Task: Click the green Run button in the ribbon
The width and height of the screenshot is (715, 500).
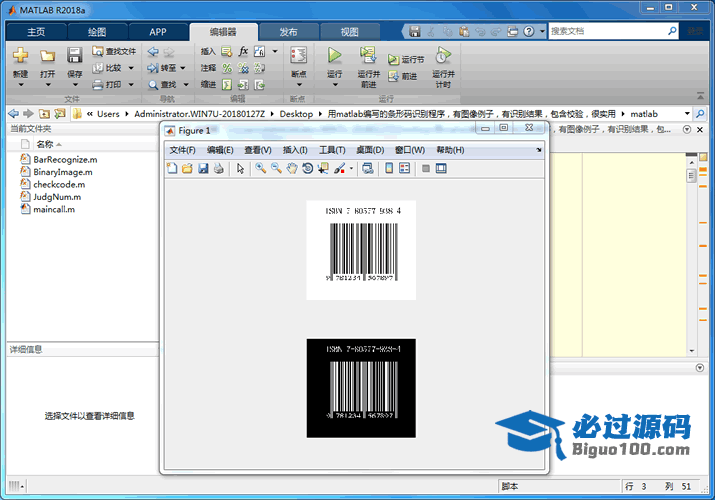Action: 335,56
